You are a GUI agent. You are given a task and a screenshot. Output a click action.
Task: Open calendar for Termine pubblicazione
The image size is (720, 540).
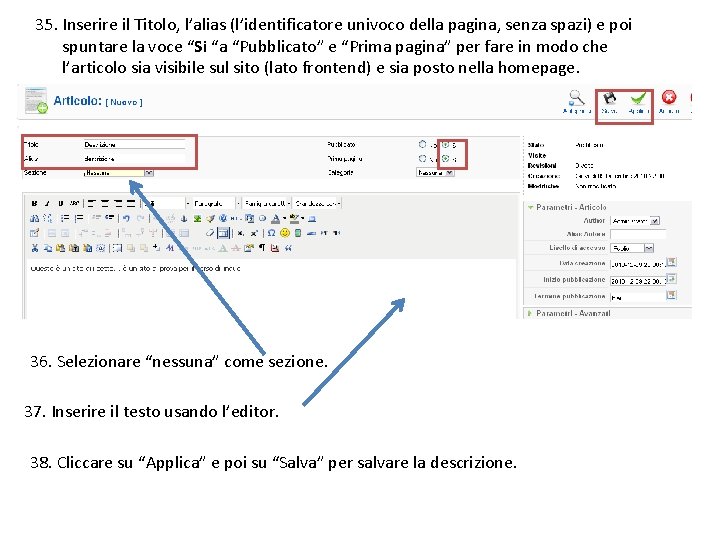point(671,295)
